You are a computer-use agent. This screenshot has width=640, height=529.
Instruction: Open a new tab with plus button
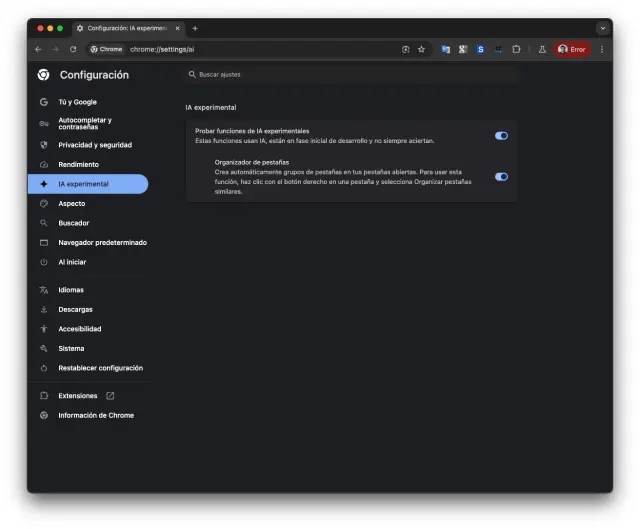pyautogui.click(x=195, y=28)
